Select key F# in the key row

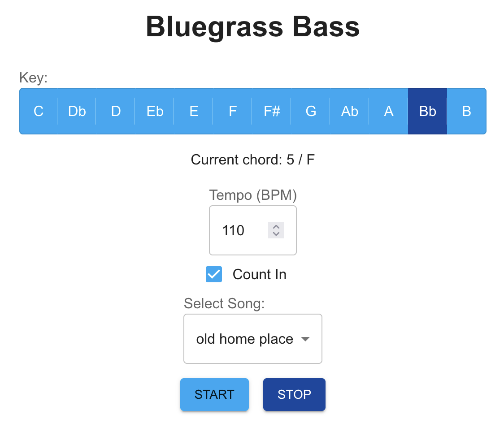click(x=271, y=111)
